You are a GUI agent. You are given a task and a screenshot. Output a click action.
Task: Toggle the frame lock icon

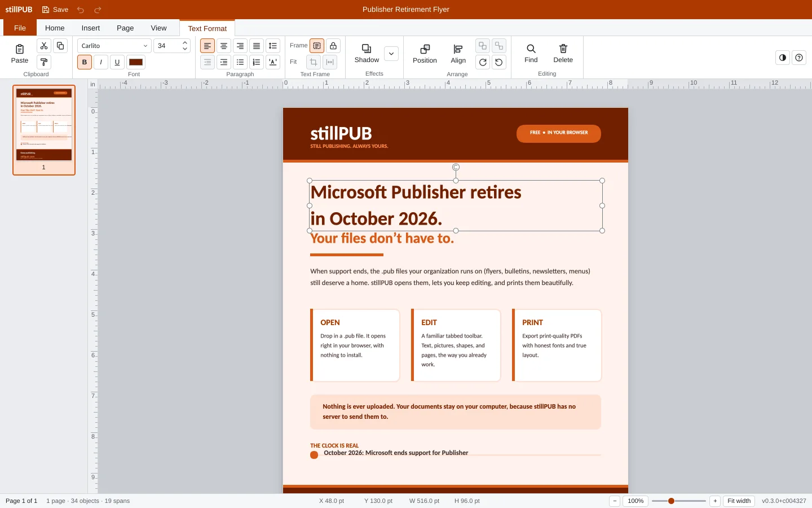333,46
